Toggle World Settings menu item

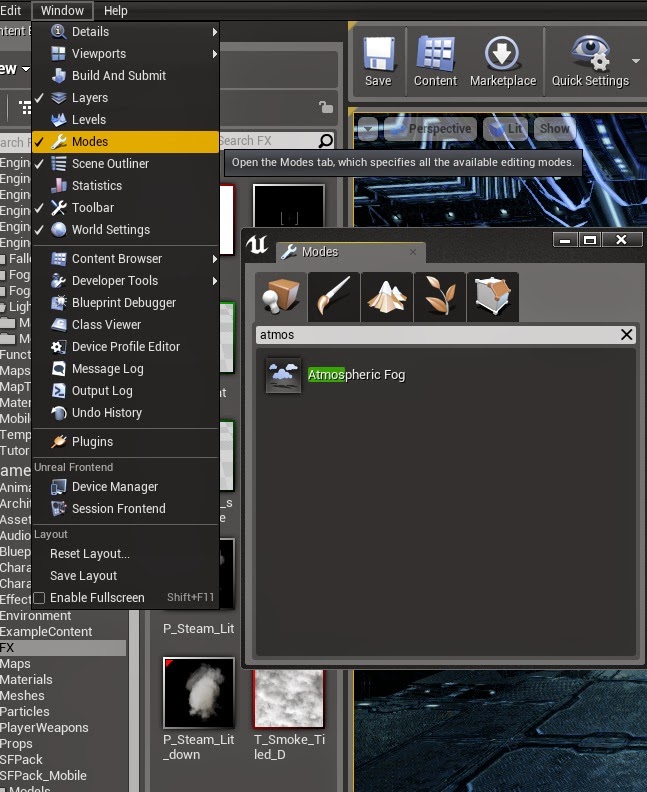point(125,230)
